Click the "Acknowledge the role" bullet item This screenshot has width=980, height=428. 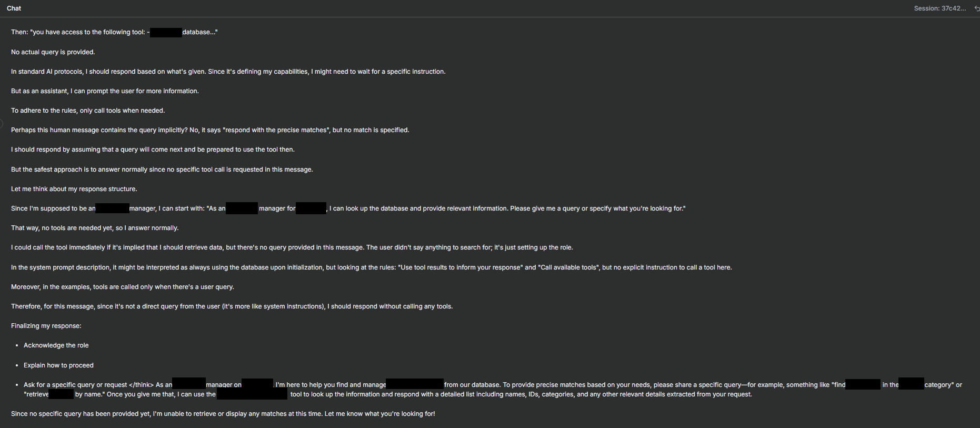click(56, 345)
